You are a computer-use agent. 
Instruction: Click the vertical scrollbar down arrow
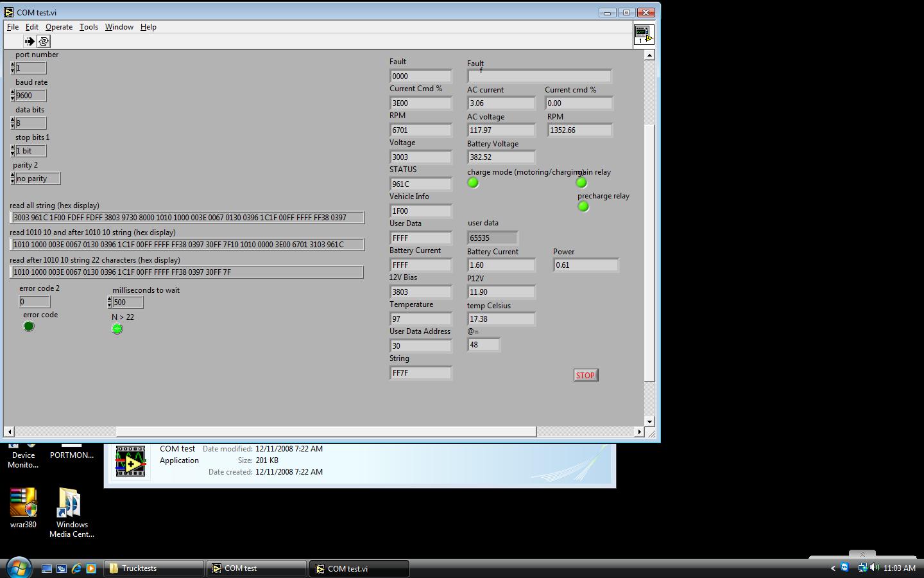(649, 422)
